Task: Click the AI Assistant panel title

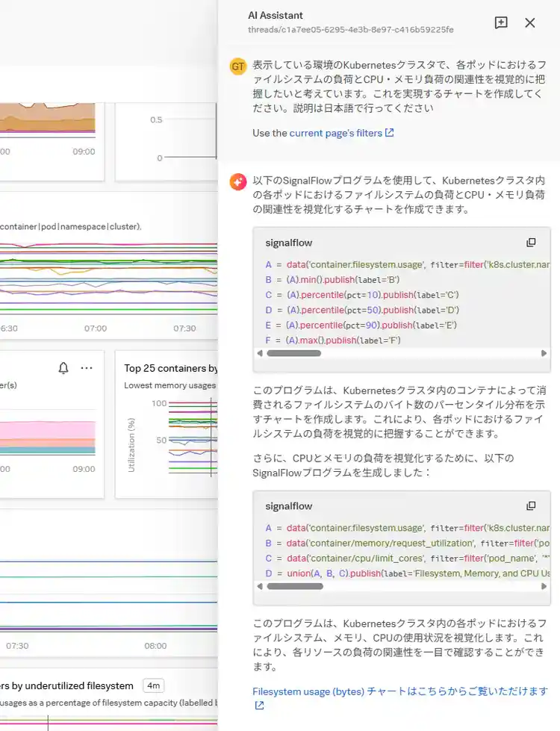Action: coord(275,16)
